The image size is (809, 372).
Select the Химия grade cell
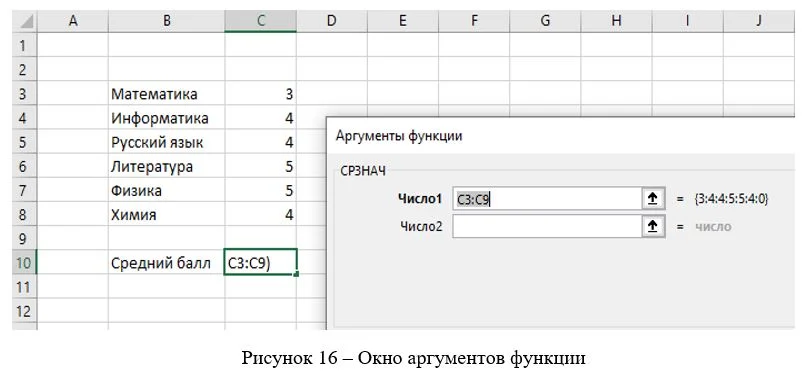click(x=261, y=215)
